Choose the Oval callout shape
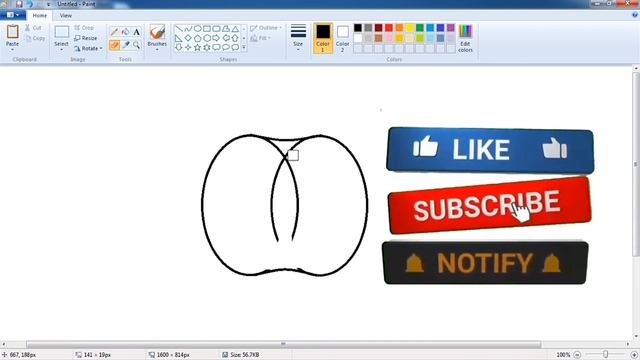This screenshot has height=360, width=640. (225, 47)
